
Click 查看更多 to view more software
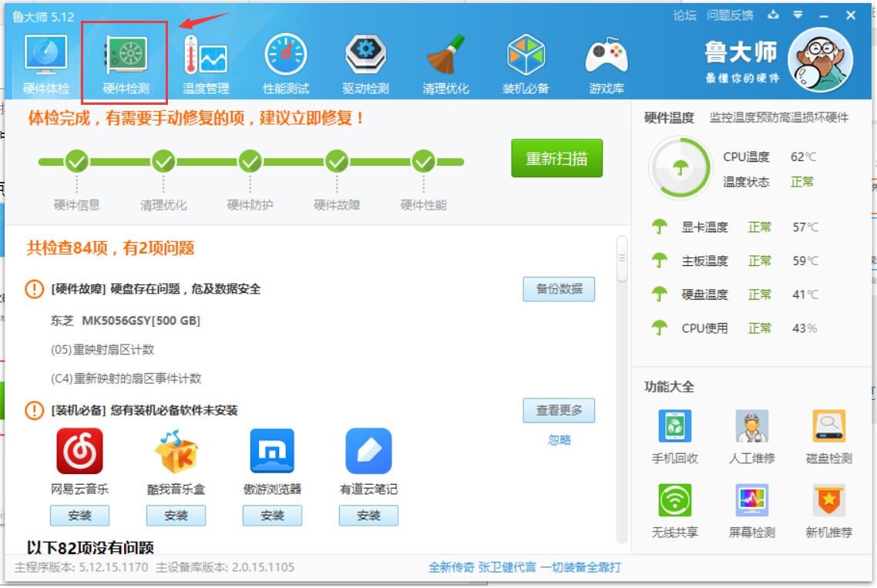pyautogui.click(x=559, y=411)
